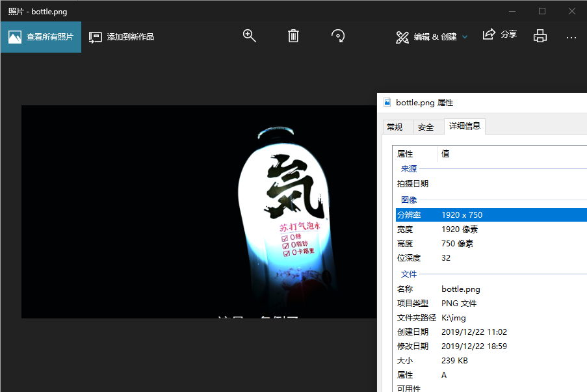Viewport: 587px width, 392px height.
Task: Open the See all photos gallery button
Action: pos(41,36)
